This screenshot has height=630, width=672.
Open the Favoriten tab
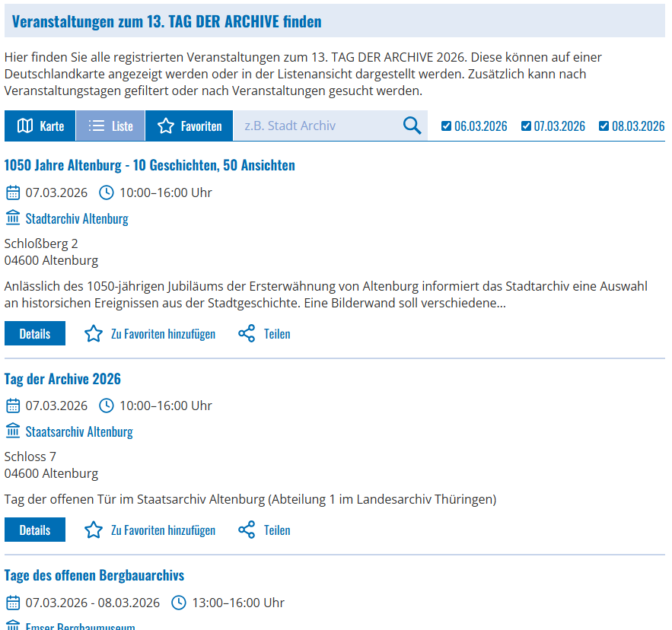pos(189,126)
